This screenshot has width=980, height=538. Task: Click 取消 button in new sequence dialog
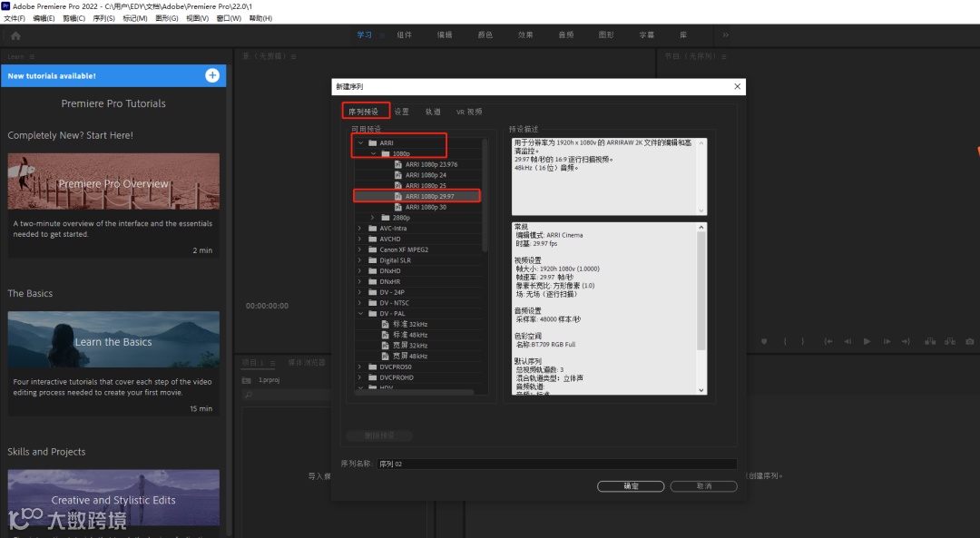click(x=704, y=486)
